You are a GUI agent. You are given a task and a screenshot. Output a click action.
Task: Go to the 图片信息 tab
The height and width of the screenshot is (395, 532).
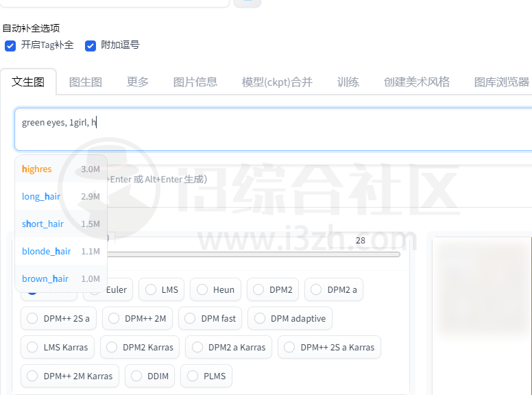coord(195,82)
